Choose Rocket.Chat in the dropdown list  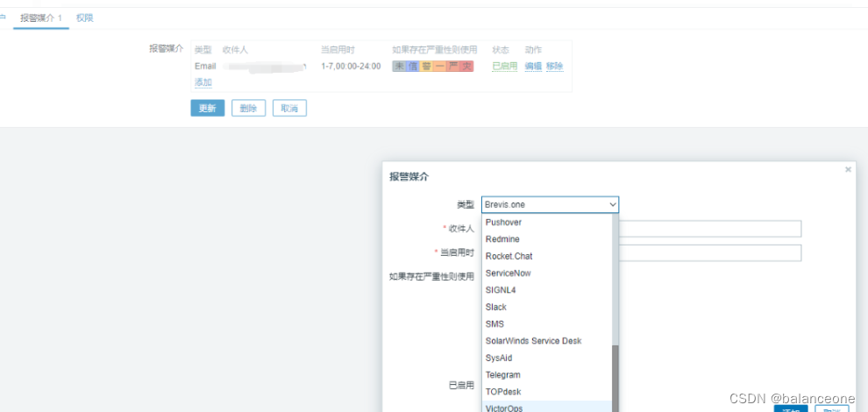click(546, 256)
